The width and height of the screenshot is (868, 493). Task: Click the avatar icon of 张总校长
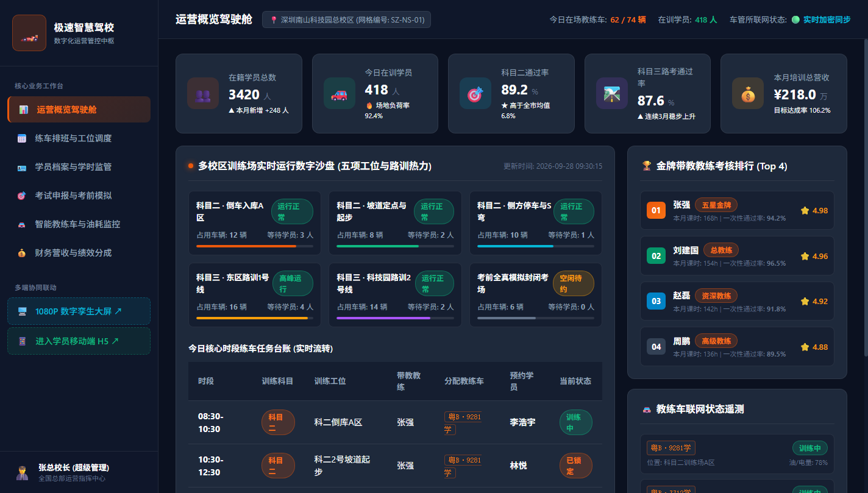coord(22,472)
